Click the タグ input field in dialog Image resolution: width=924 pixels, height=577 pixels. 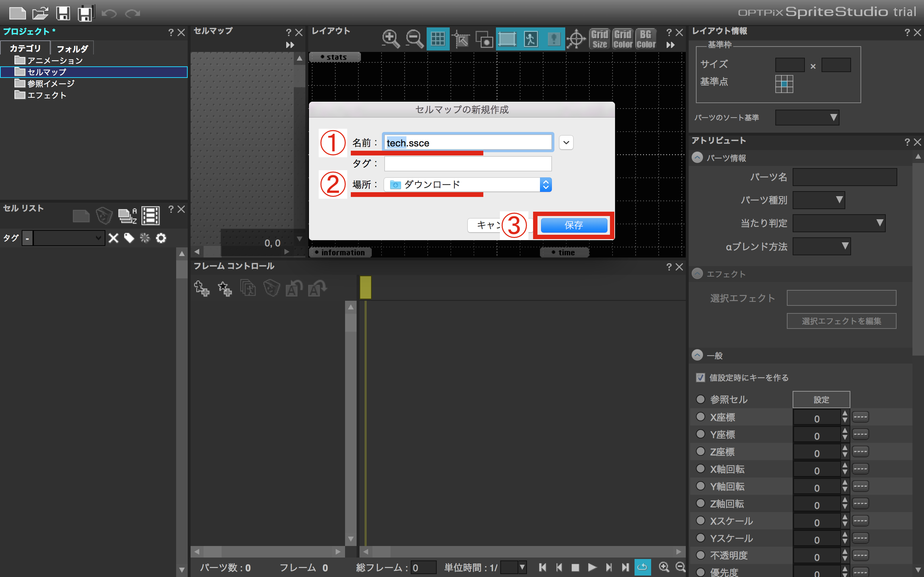(x=468, y=164)
